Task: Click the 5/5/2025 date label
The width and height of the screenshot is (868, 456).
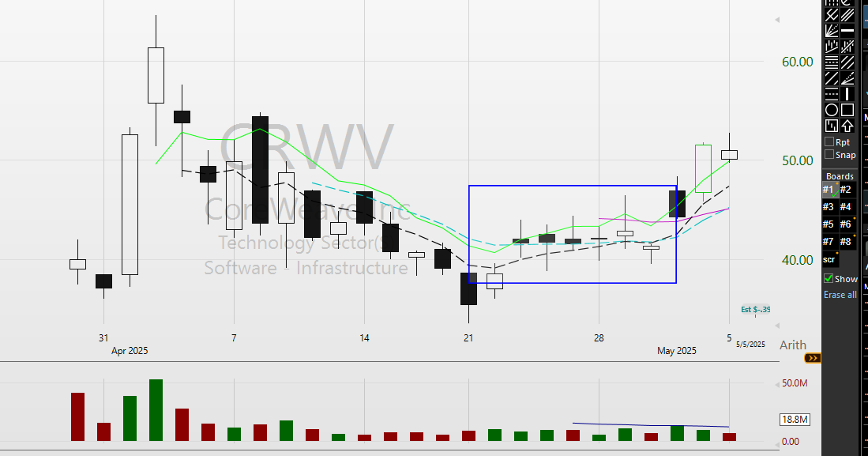Action: click(x=750, y=344)
